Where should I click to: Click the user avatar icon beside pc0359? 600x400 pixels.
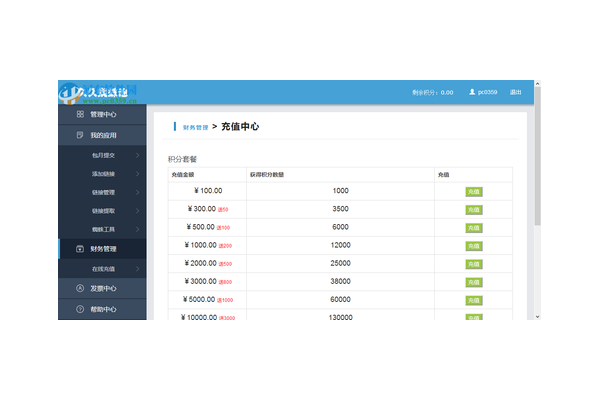coord(471,92)
